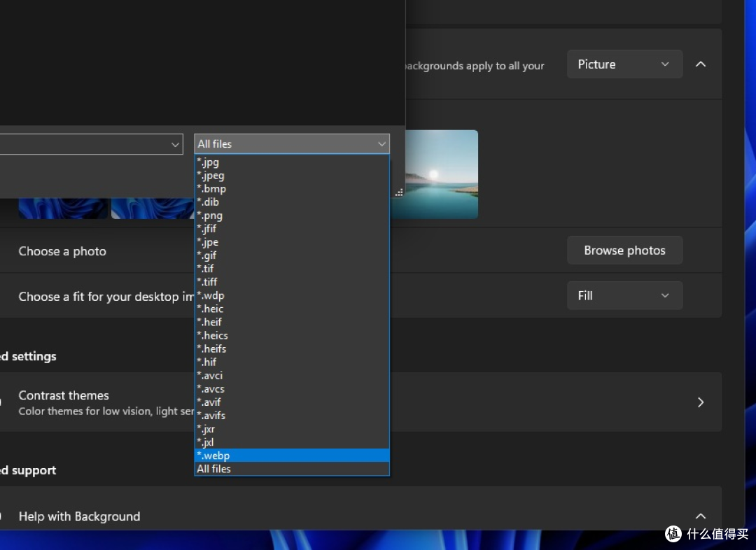Collapse the background personalization section chevron

701,64
